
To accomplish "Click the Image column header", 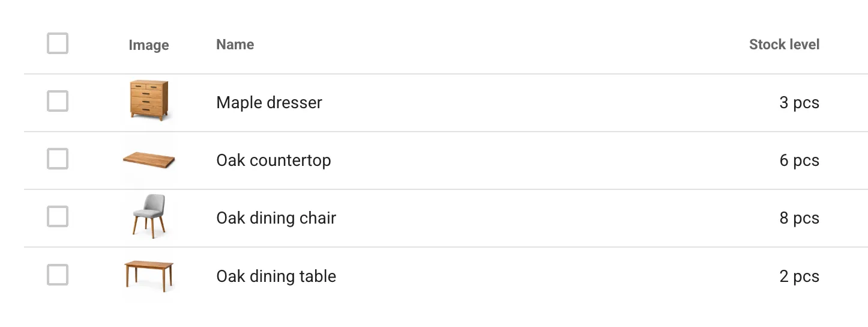I will (x=148, y=46).
